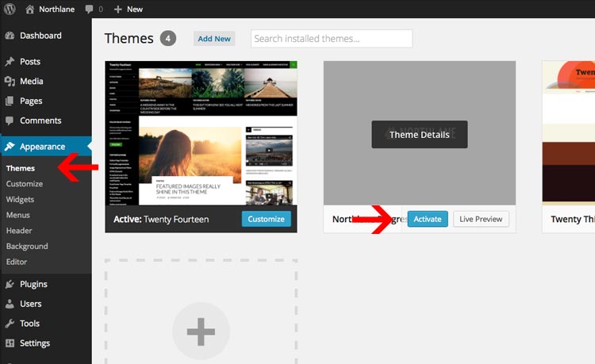Open Editor submenu item
The width and height of the screenshot is (595, 364).
pyautogui.click(x=17, y=262)
